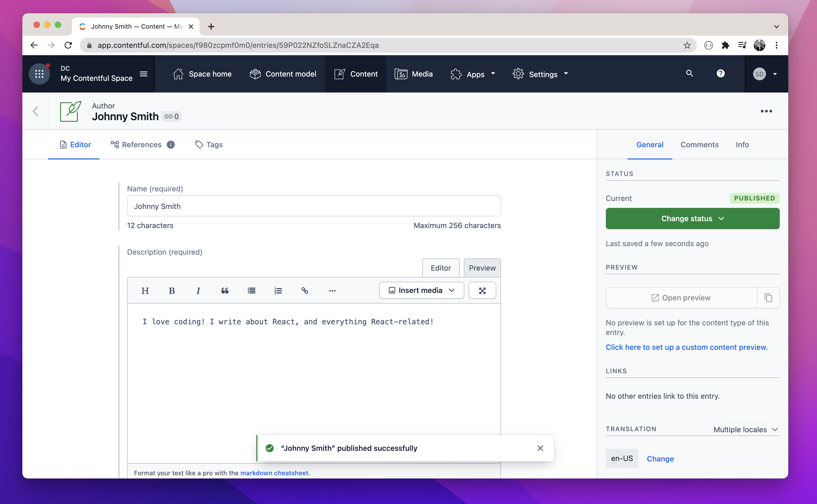Switch description field to Preview mode
Screen dimensions: 817x504
point(482,268)
